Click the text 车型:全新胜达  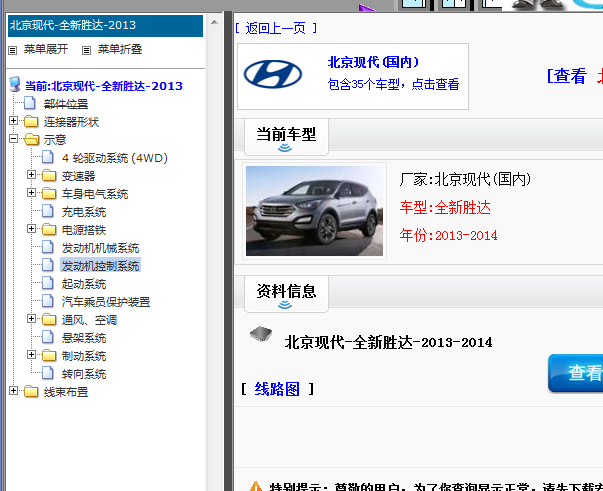click(x=445, y=208)
